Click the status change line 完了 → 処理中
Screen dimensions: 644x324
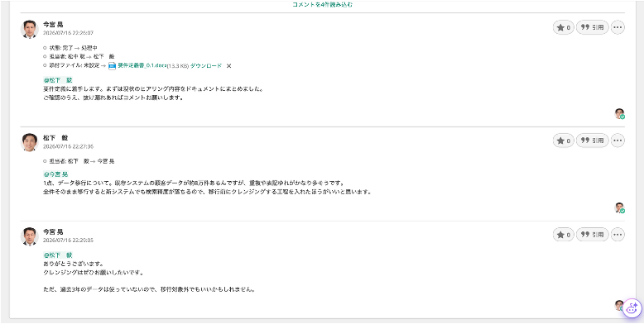73,48
